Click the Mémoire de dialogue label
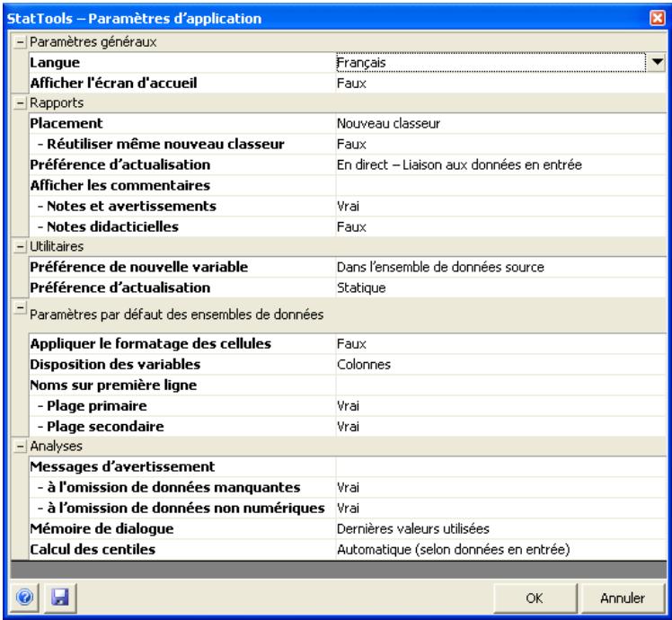The height and width of the screenshot is (620, 672). (102, 528)
